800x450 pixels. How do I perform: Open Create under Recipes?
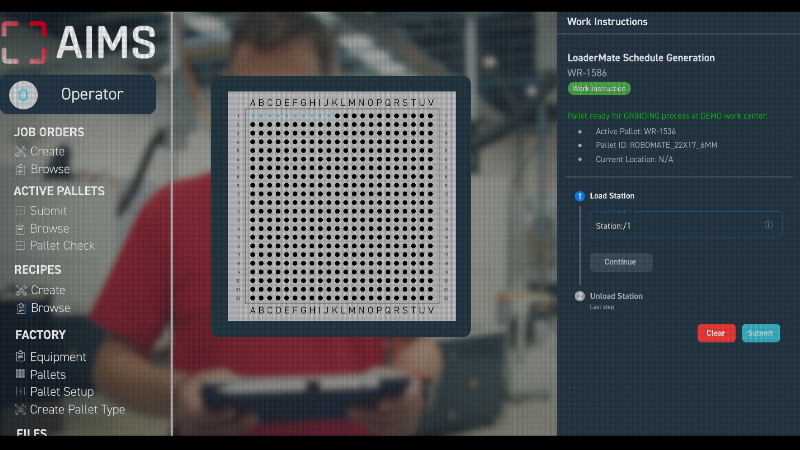pyautogui.click(x=48, y=290)
